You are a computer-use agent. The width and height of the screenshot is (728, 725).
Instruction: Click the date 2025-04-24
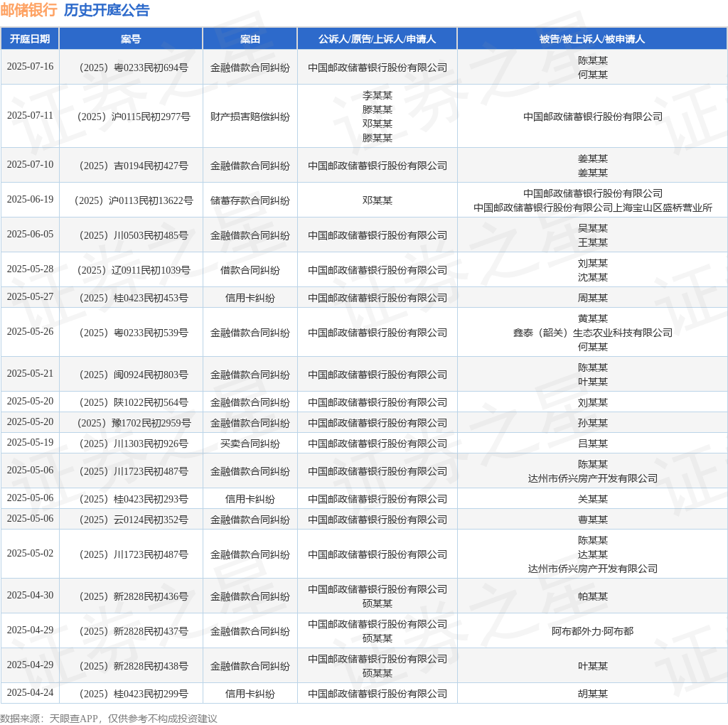pyautogui.click(x=30, y=692)
